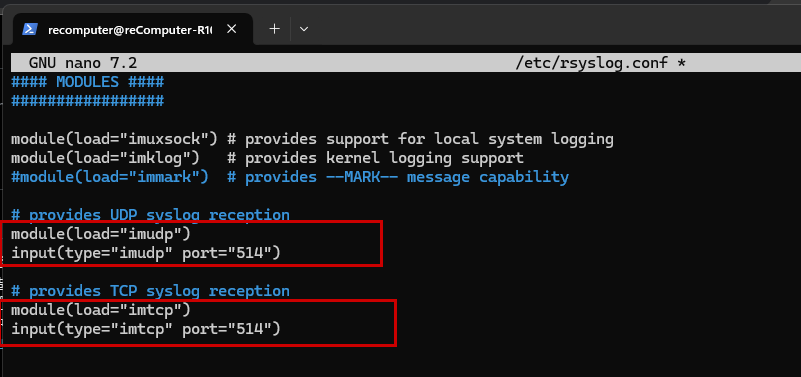This screenshot has height=377, width=801.
Task: Place cursor on module(load="imklog") line
Action: pos(105,158)
